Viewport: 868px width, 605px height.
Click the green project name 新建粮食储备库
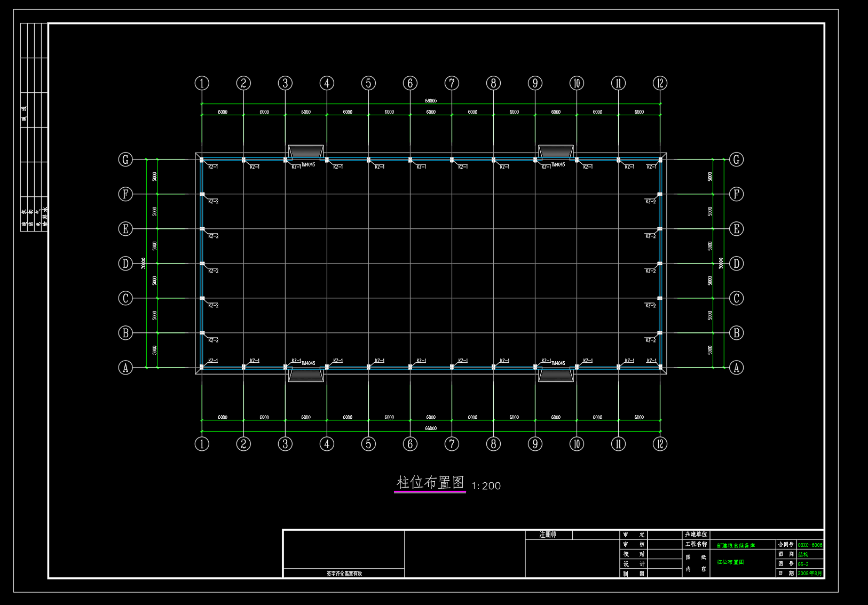(736, 545)
